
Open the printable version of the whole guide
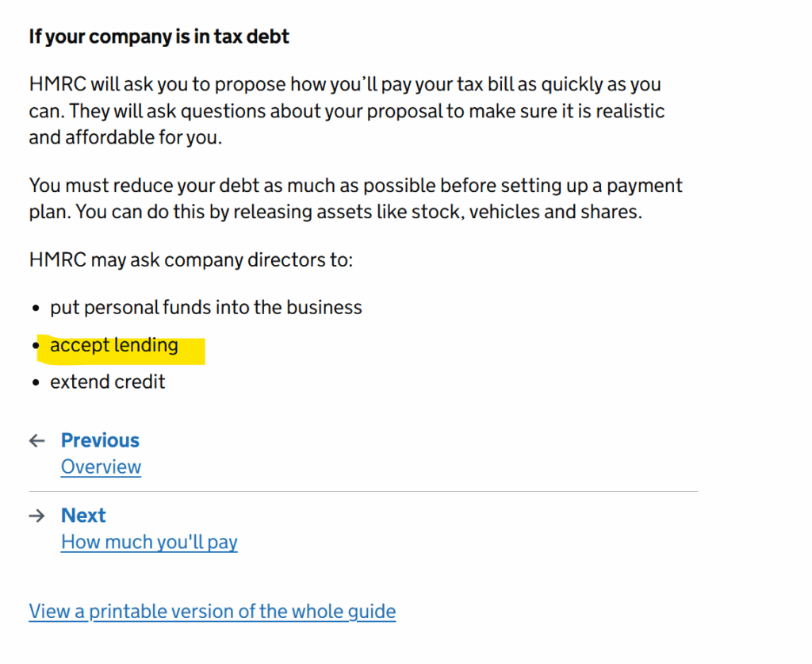click(212, 612)
